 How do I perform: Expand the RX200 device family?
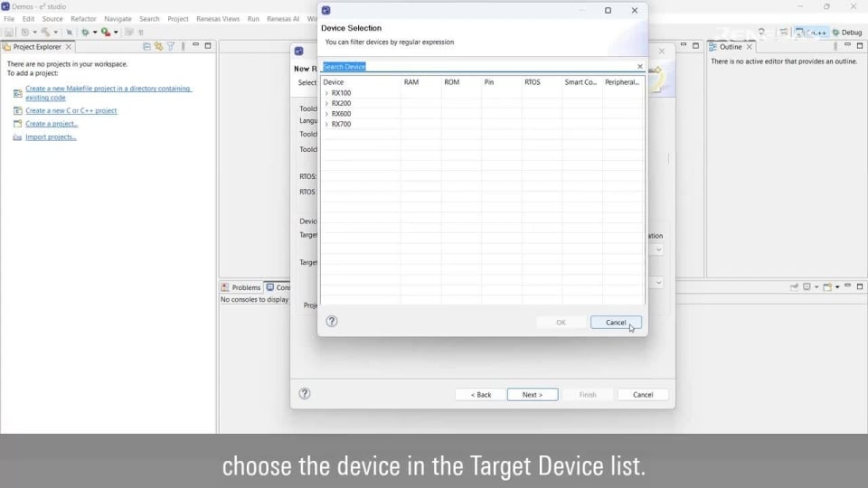[326, 103]
